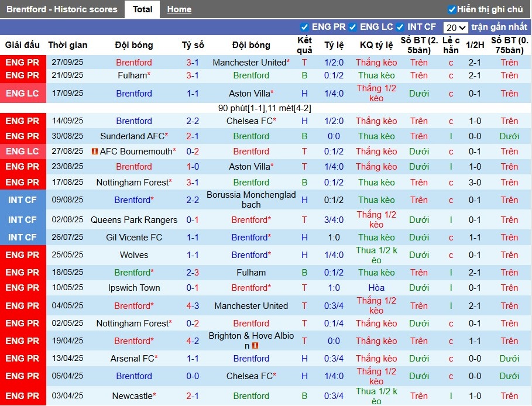Click the ENG LC badge on the AFC Bournemouth row
The image size is (532, 406).
pyautogui.click(x=23, y=151)
